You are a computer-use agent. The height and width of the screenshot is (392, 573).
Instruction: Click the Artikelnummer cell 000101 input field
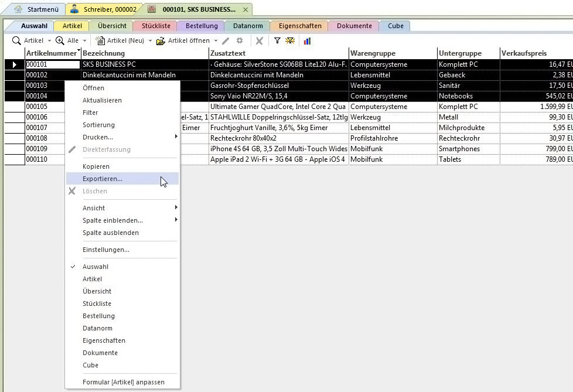coord(53,64)
